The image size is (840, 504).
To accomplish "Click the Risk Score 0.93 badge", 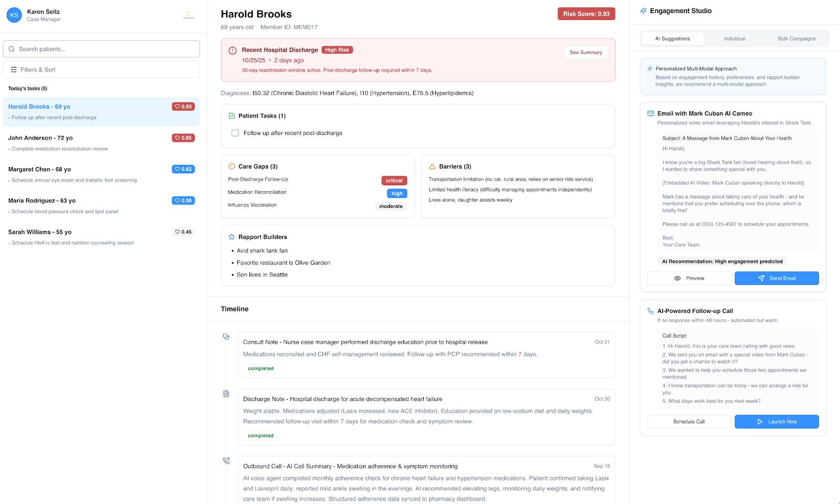I will (x=586, y=14).
